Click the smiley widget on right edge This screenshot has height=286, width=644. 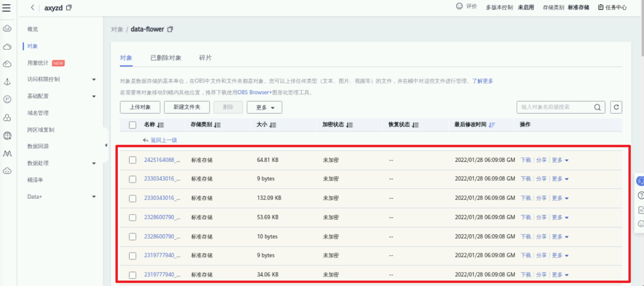(x=641, y=224)
